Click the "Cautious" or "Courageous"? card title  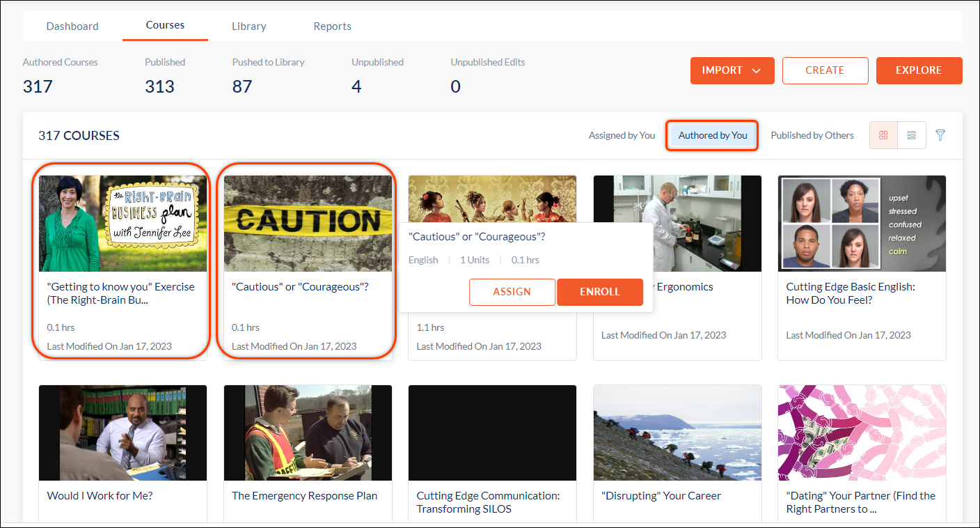300,287
